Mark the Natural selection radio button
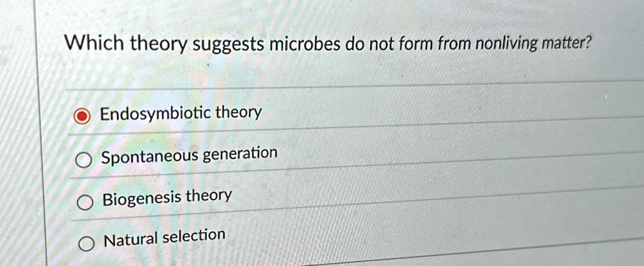 [x=86, y=245]
